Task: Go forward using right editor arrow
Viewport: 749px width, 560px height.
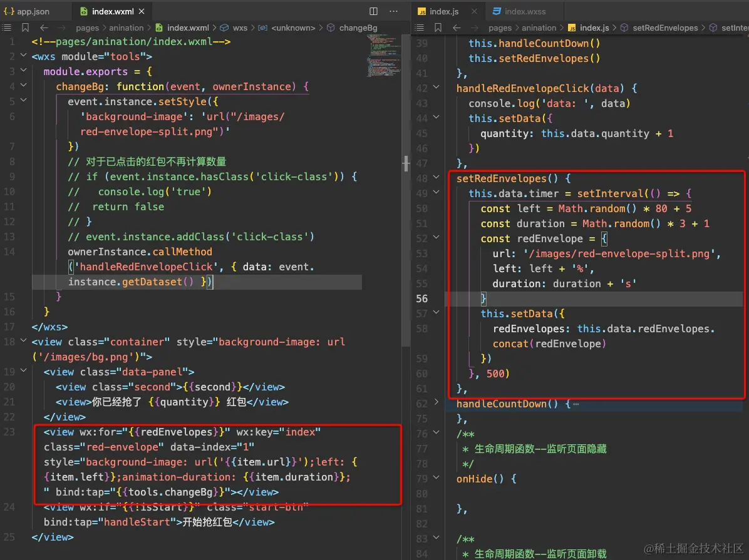Action: (474, 28)
